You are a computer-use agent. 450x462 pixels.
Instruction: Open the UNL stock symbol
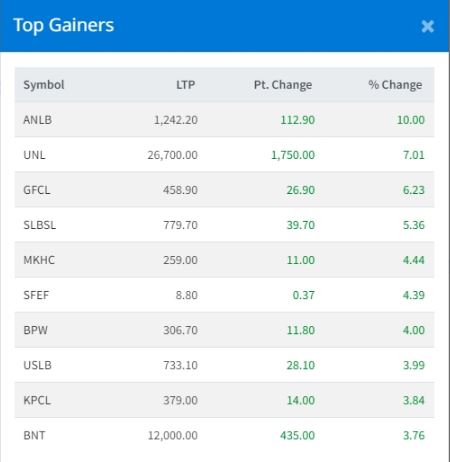pyautogui.click(x=34, y=155)
